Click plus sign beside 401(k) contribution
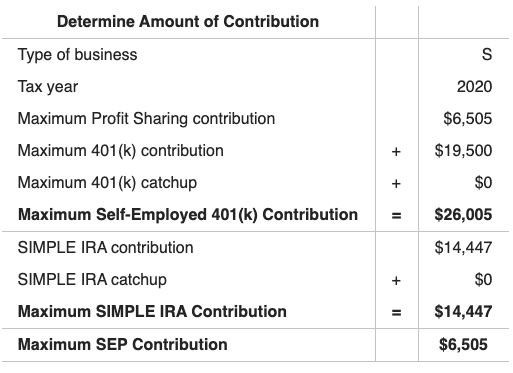513x373 pixels. click(396, 152)
